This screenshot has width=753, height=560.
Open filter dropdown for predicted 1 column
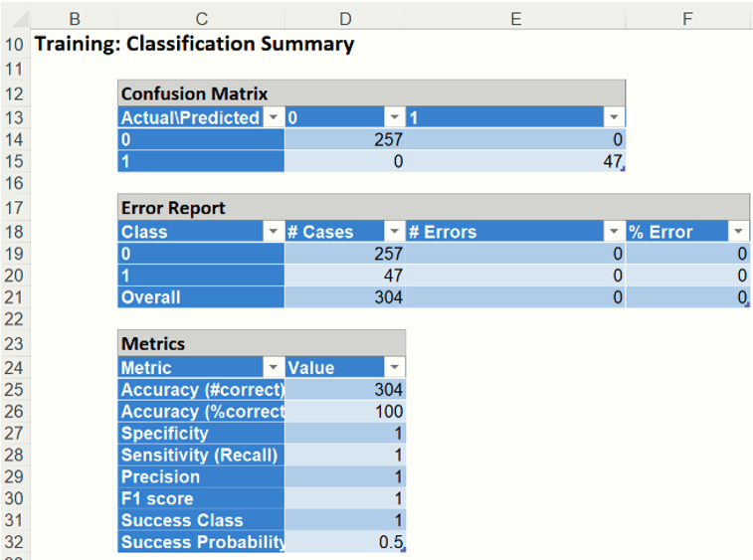pos(614,117)
